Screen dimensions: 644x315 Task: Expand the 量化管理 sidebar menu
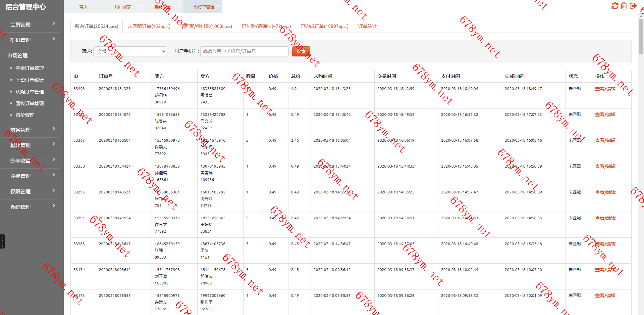tap(30, 145)
